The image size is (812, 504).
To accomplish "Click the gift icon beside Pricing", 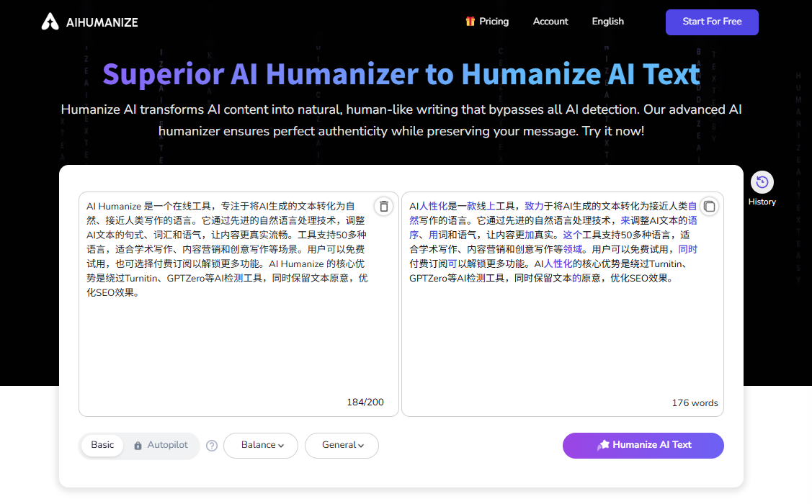I will pyautogui.click(x=470, y=21).
